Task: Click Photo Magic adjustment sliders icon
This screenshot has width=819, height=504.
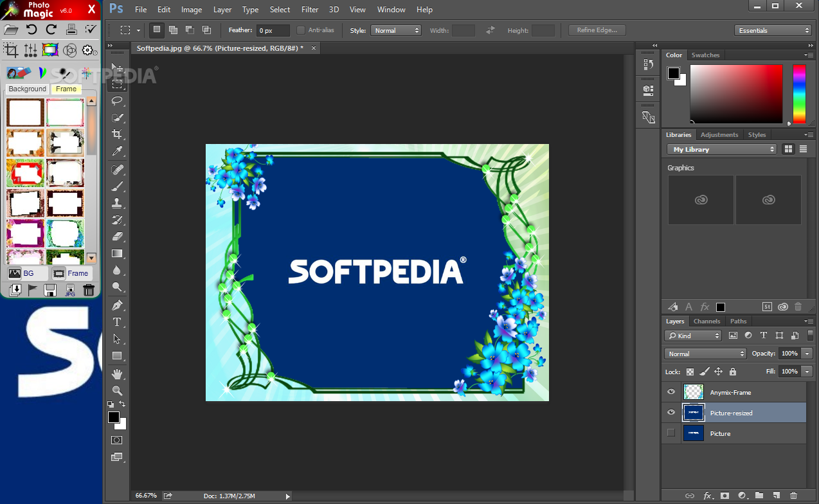Action: coord(30,50)
